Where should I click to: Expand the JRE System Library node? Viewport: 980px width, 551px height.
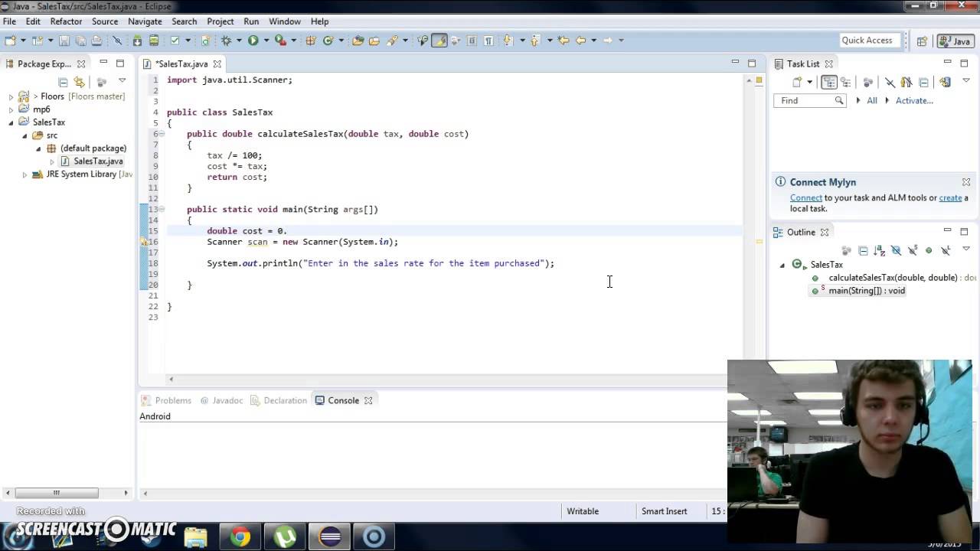[x=24, y=174]
